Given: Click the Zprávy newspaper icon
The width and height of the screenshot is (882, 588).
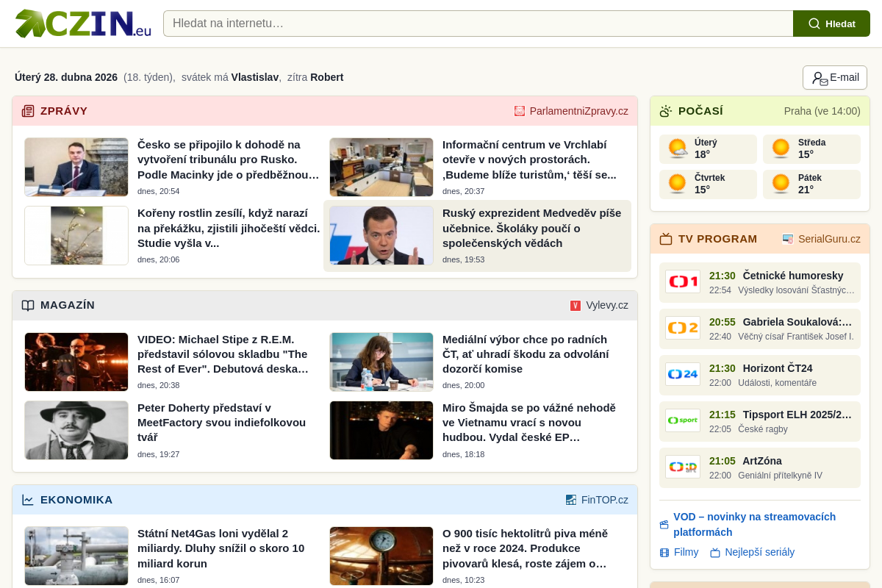Looking at the screenshot, I should [28, 111].
